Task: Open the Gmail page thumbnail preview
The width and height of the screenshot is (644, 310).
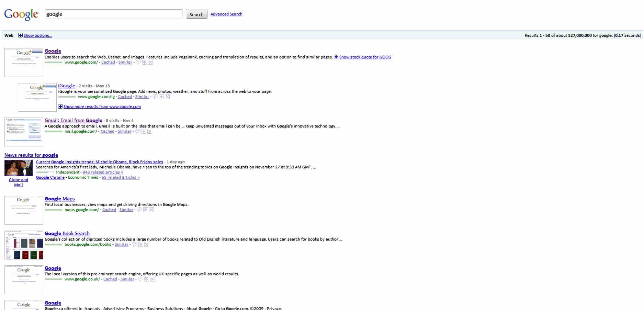Action: click(23, 132)
